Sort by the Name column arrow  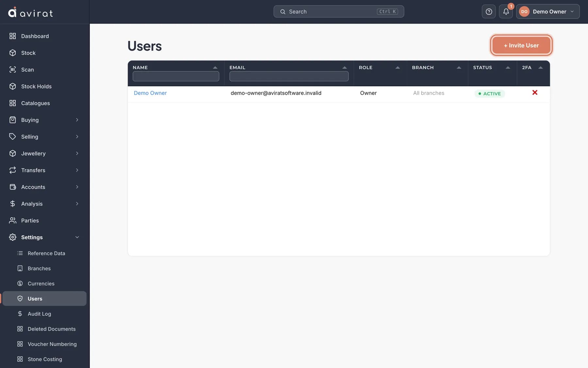(x=215, y=67)
